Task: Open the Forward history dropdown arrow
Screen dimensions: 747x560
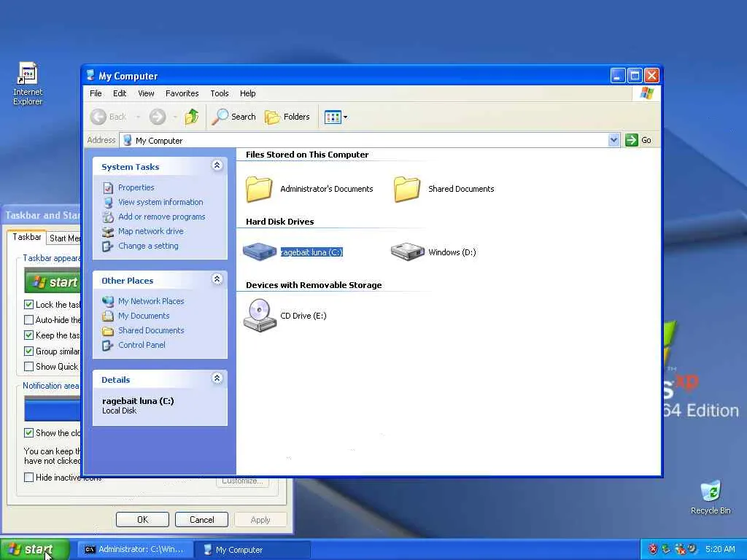Action: (x=175, y=117)
